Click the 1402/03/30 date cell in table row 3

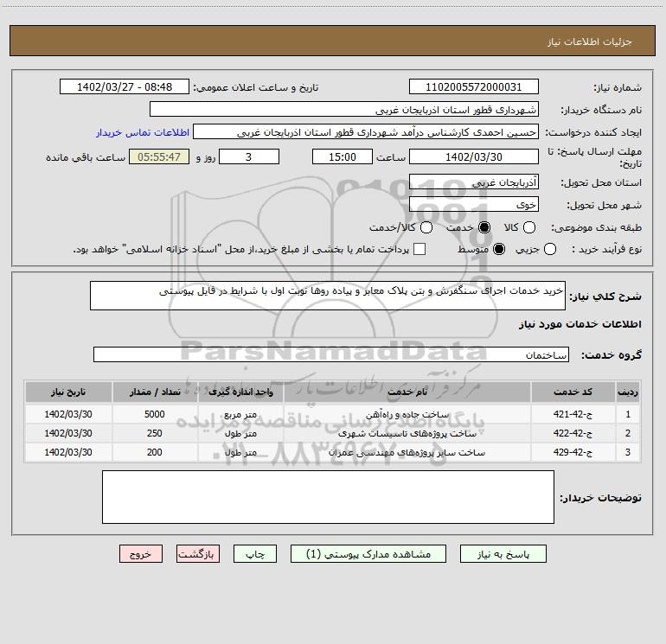[x=68, y=452]
